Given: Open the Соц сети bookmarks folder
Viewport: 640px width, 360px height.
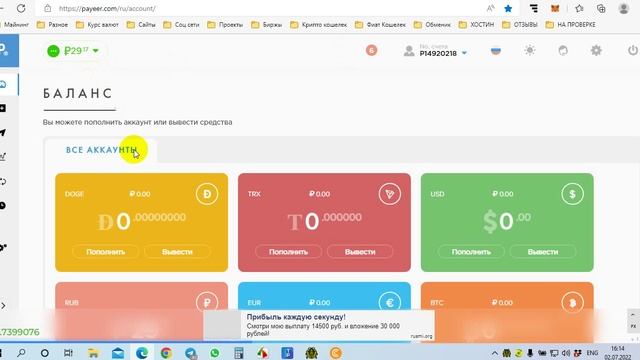Looking at the screenshot, I should pyautogui.click(x=181, y=24).
